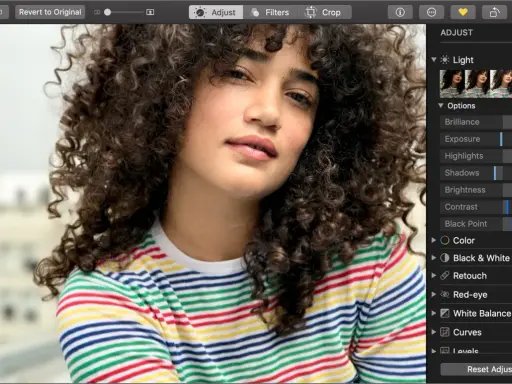This screenshot has height=384, width=512.
Task: Click the Filters circles icon
Action: point(255,12)
